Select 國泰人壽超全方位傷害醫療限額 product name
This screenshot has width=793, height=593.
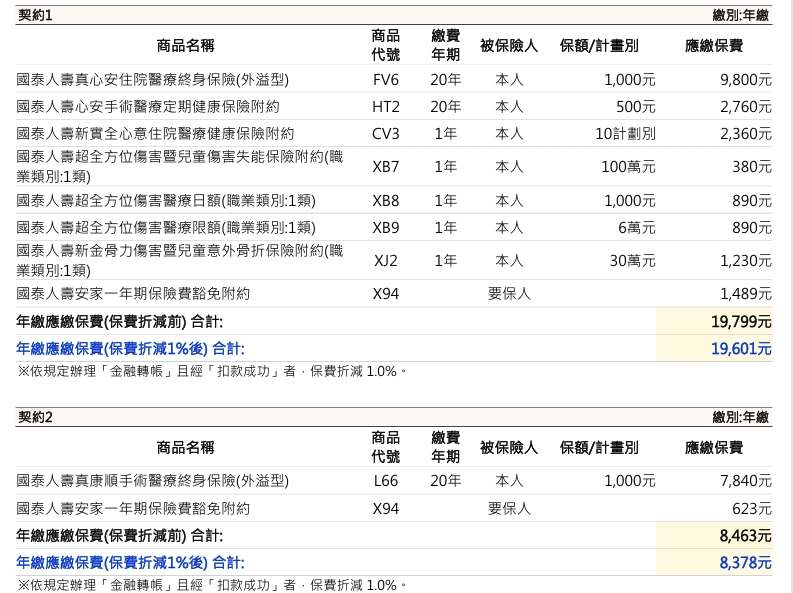(166, 227)
